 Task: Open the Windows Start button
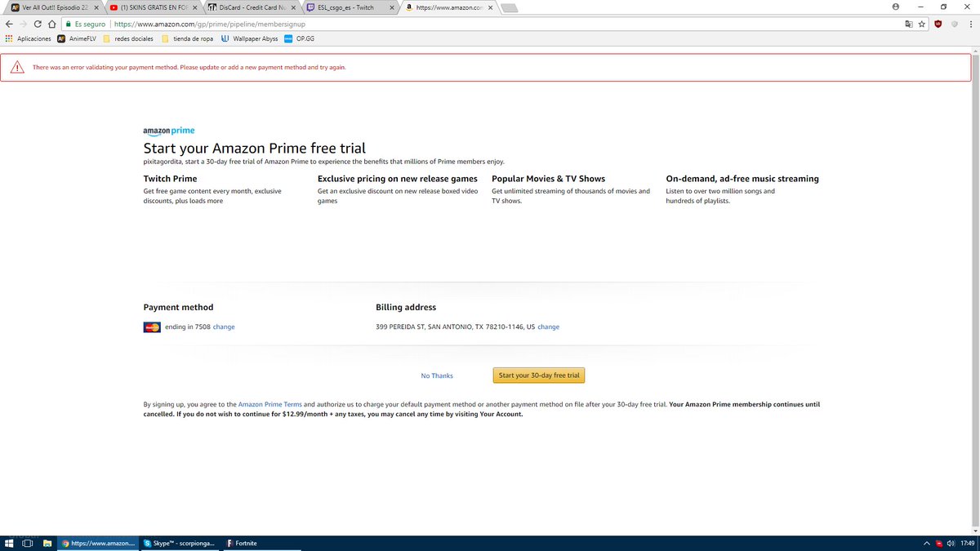tap(9, 543)
